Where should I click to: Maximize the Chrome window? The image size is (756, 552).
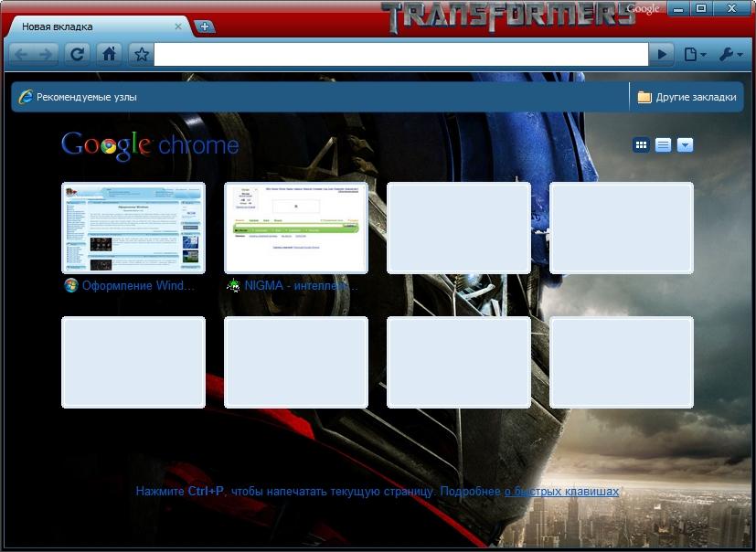click(x=701, y=8)
